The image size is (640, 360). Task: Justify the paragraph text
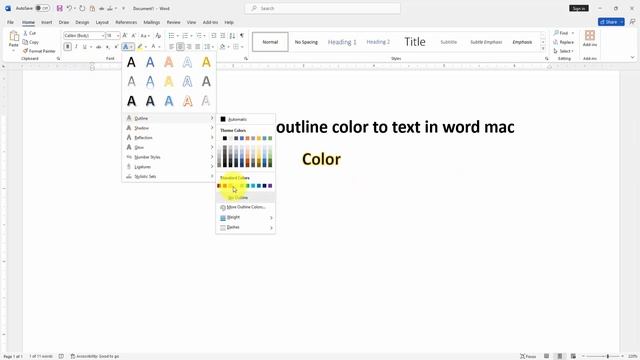click(198, 47)
